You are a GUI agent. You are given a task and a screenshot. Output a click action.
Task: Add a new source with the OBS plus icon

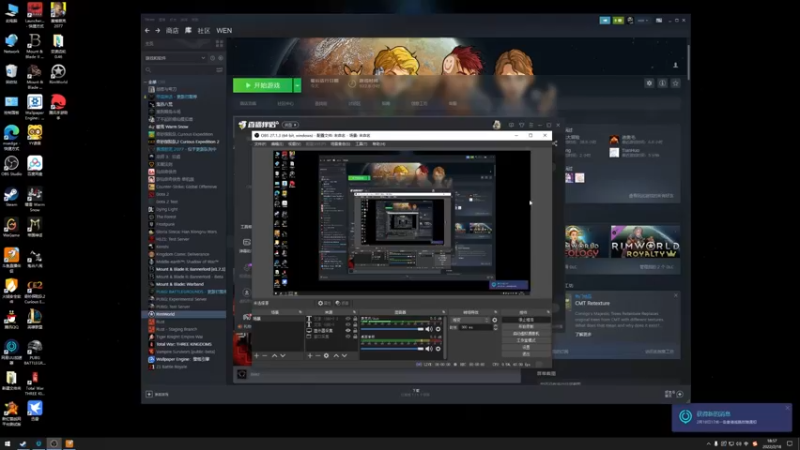tap(310, 356)
